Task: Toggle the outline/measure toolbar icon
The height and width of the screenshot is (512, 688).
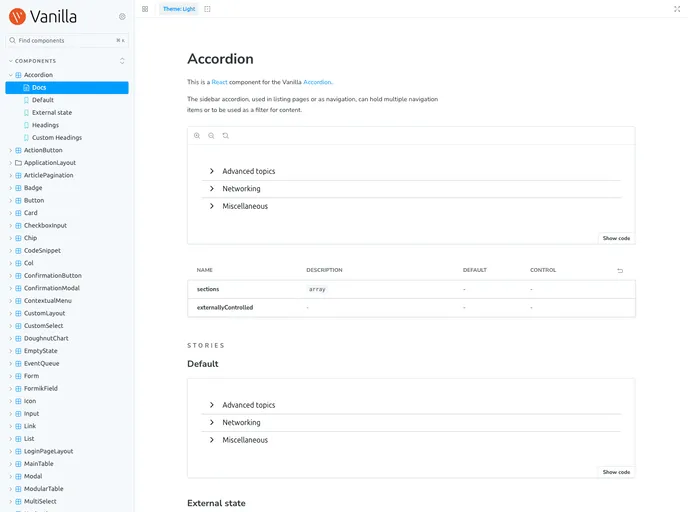Action: [x=208, y=9]
